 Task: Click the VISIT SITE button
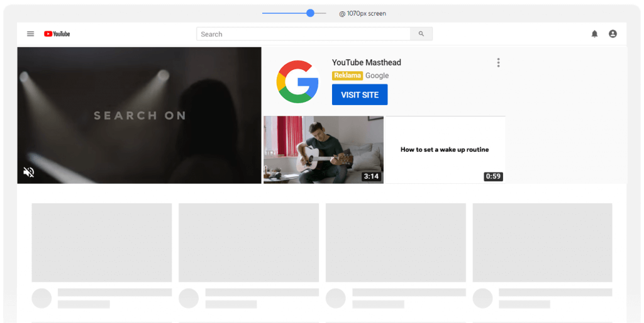pyautogui.click(x=360, y=95)
